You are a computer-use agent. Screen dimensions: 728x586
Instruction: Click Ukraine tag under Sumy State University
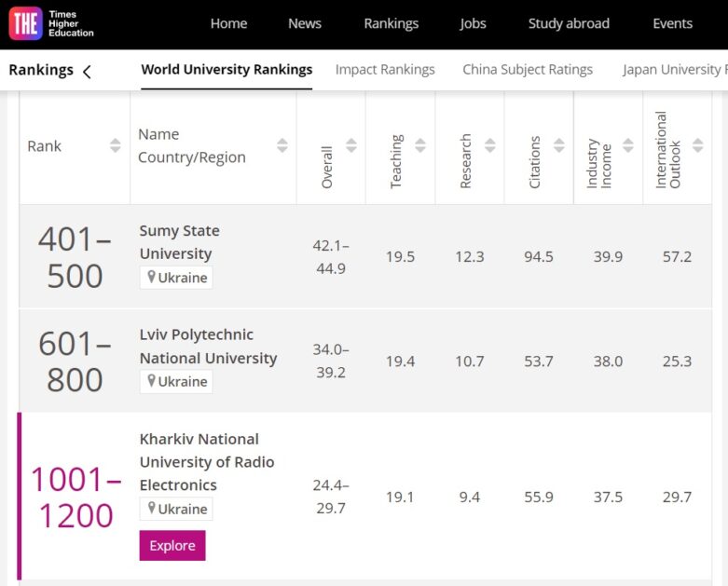tap(176, 278)
